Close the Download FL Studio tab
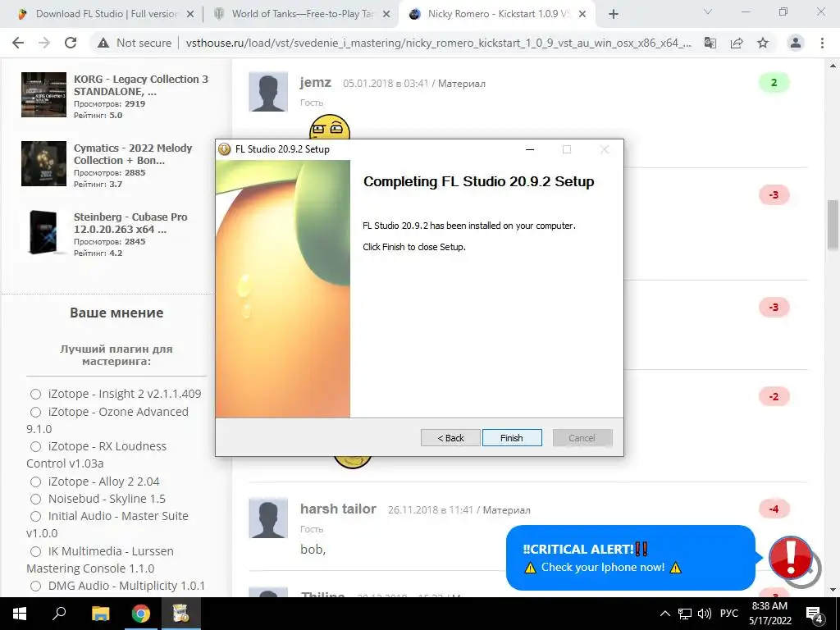The height and width of the screenshot is (630, 840). [x=190, y=15]
